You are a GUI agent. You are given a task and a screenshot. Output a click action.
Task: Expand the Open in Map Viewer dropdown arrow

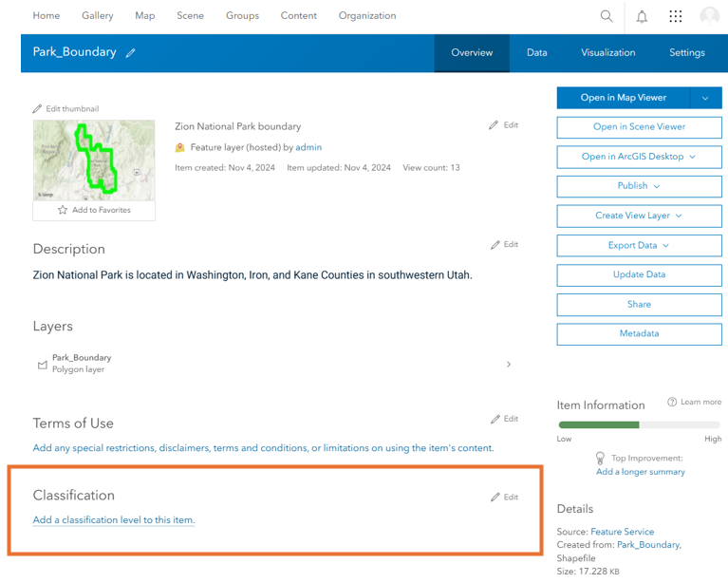pyautogui.click(x=706, y=98)
